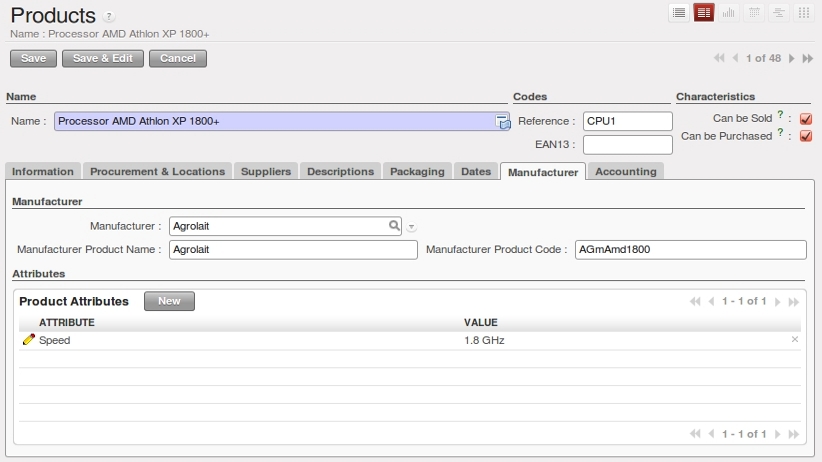The height and width of the screenshot is (462, 822).
Task: Open the Suppliers tab
Action: [266, 171]
